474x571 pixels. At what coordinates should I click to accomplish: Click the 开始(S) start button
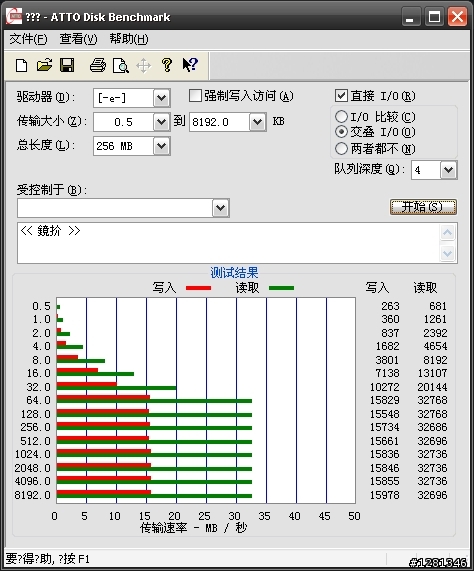(x=423, y=207)
